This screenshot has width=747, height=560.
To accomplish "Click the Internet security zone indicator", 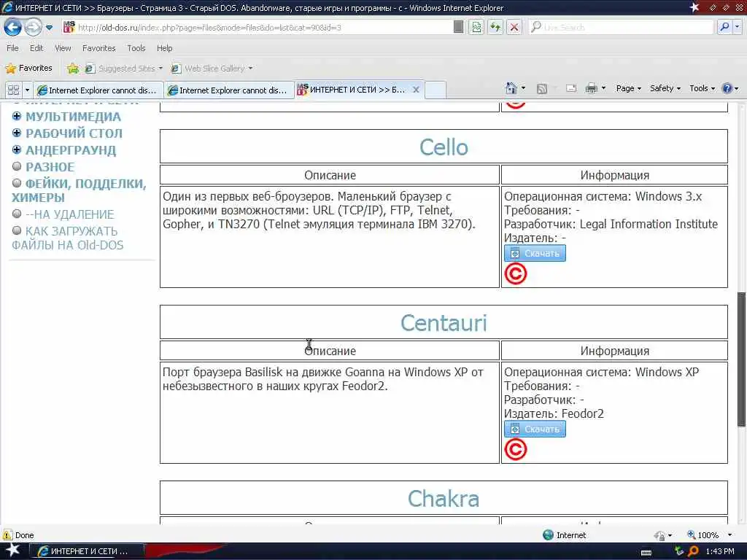I will point(565,535).
